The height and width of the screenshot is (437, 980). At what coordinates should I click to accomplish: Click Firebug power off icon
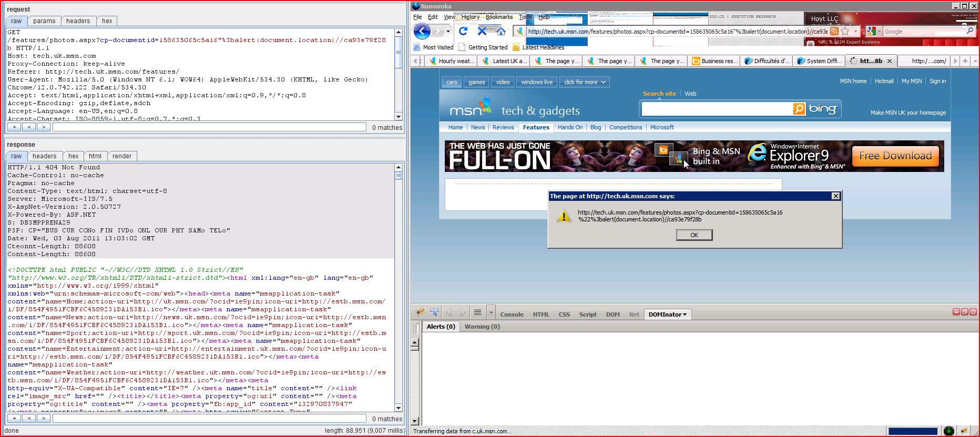(x=973, y=312)
